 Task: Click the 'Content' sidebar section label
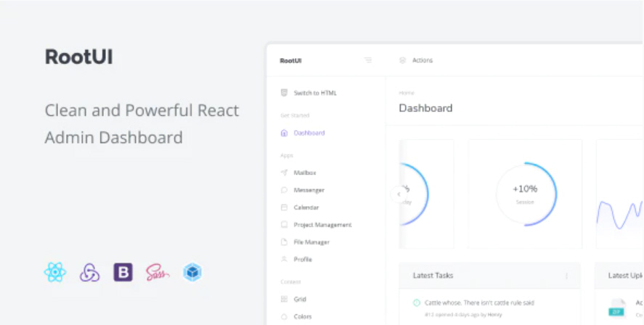coord(291,282)
